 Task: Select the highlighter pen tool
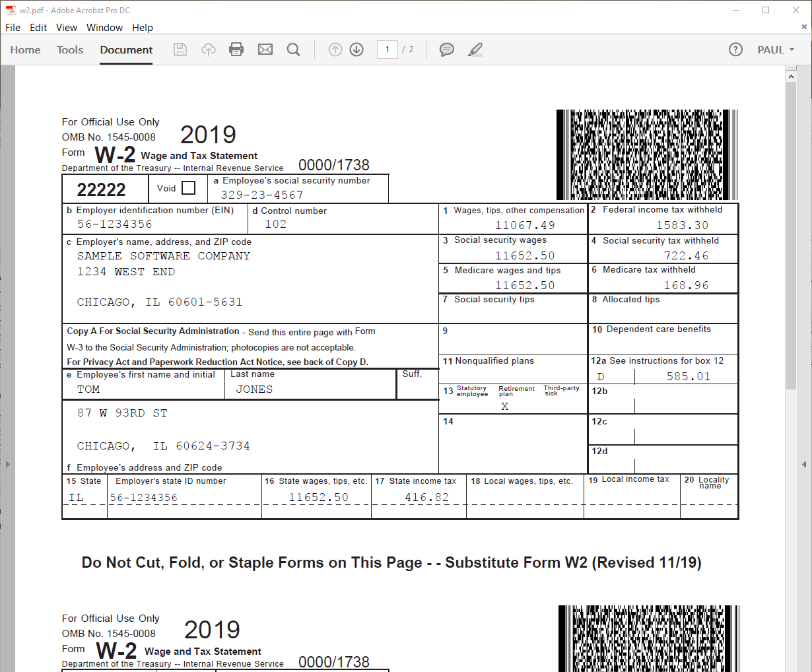[475, 50]
